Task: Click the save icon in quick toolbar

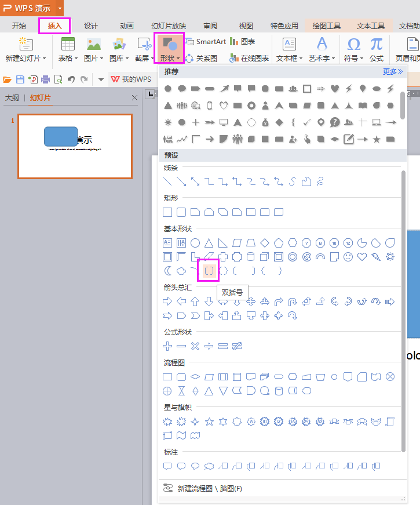Action: [x=20, y=79]
